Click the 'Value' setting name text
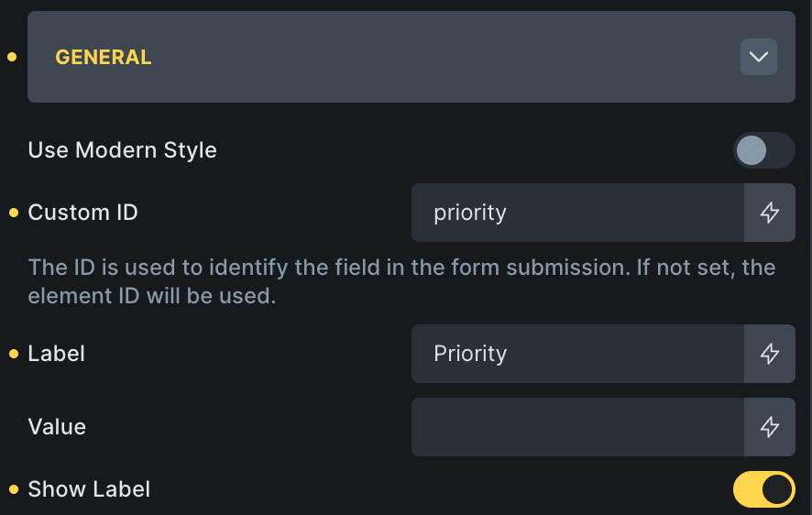This screenshot has height=515, width=812. (57, 427)
